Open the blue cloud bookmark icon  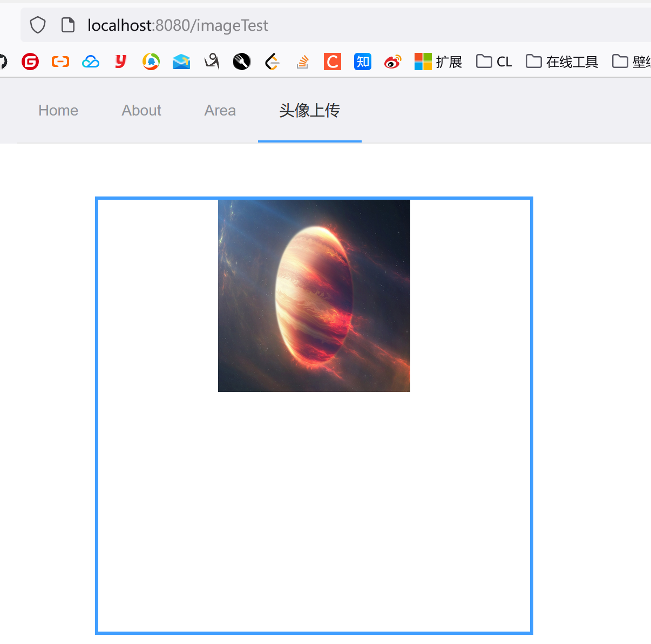click(x=91, y=62)
